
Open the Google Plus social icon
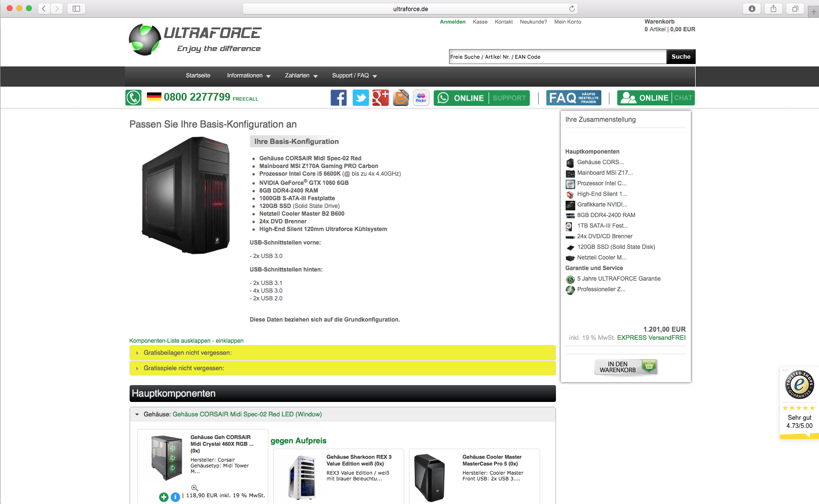[381, 98]
